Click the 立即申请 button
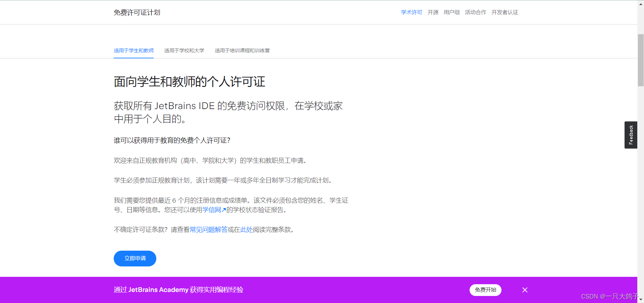The image size is (644, 303). pyautogui.click(x=135, y=258)
